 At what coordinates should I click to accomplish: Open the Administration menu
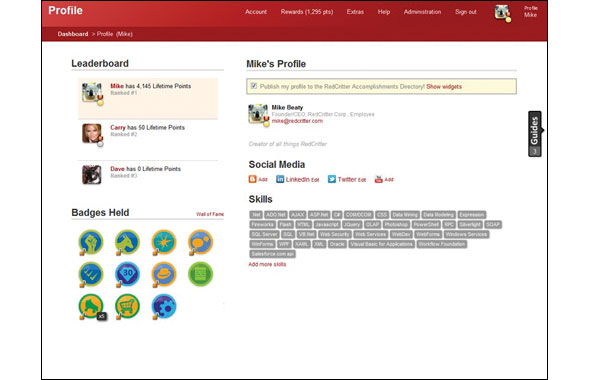pyautogui.click(x=422, y=12)
